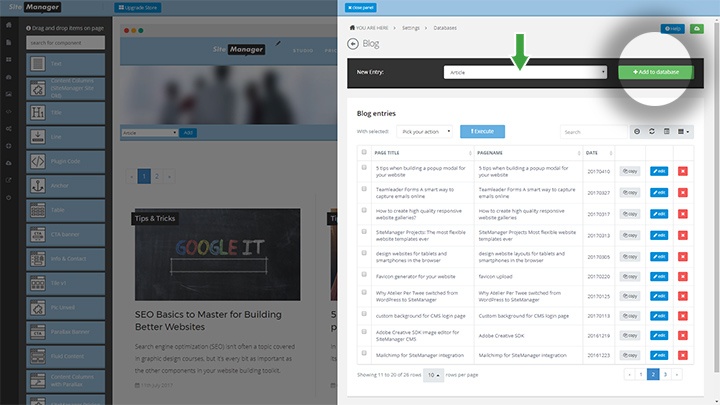Image resolution: width=720 pixels, height=405 pixels.
Task: Open the rows per page dropdown
Action: [x=433, y=375]
